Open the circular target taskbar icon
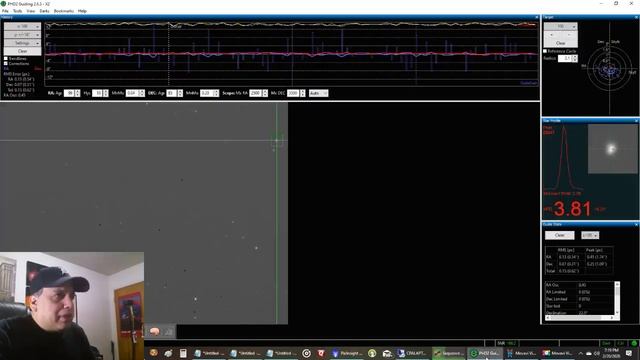 (x=306, y=353)
